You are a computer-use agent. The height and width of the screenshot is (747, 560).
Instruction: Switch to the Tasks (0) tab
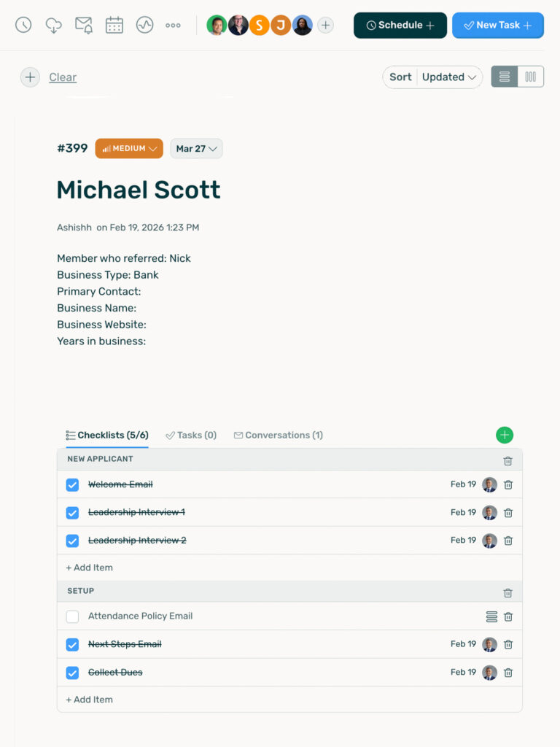(191, 436)
